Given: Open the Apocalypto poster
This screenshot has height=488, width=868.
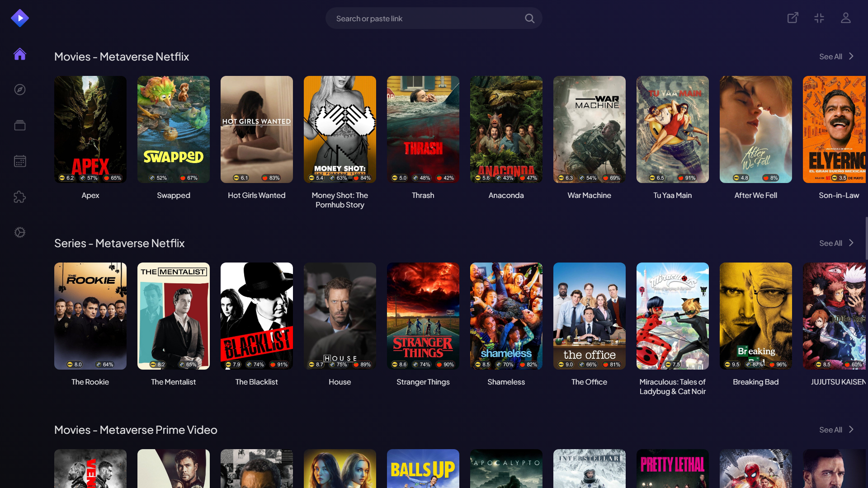Looking at the screenshot, I should pyautogui.click(x=506, y=469).
